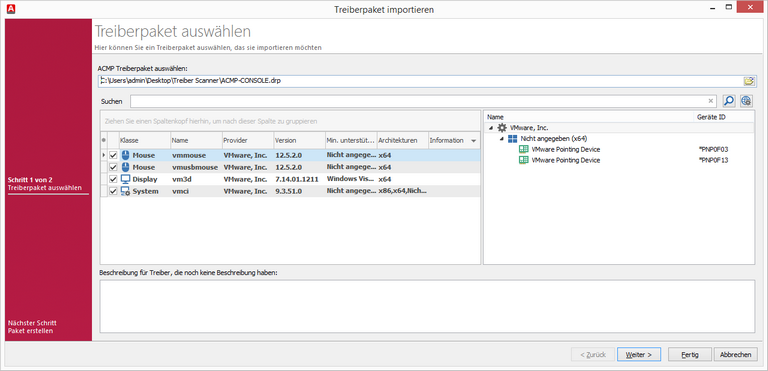This screenshot has height=371, width=768.
Task: Click the Geräte ID column header
Action: (724, 117)
